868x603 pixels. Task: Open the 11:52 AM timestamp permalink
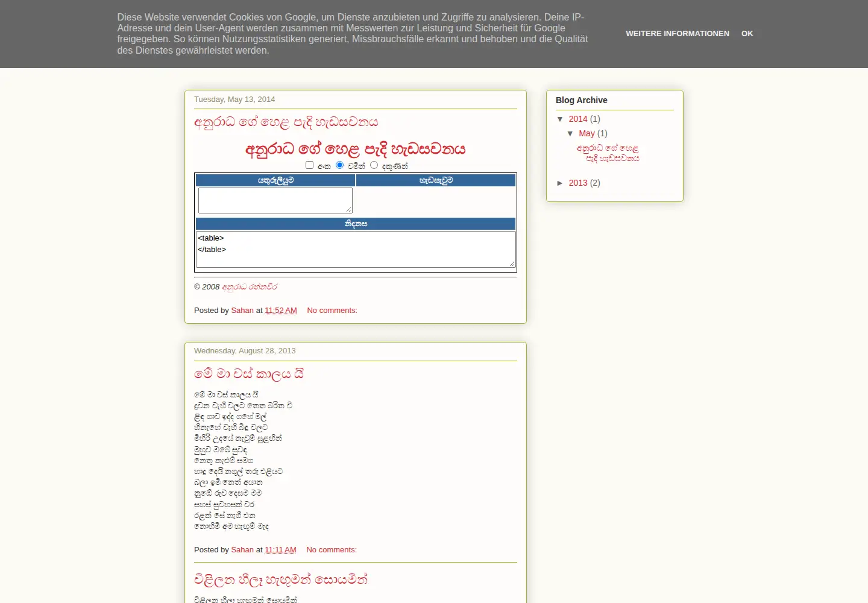point(281,311)
